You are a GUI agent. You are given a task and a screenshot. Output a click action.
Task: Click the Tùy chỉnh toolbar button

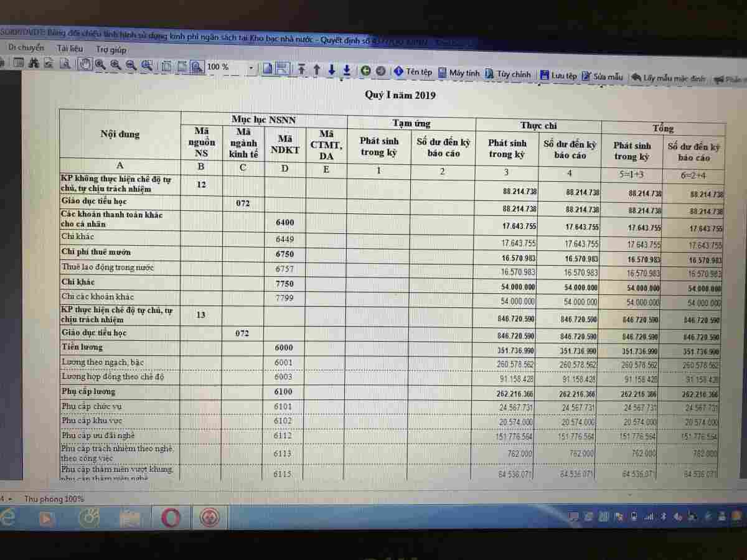(x=508, y=74)
